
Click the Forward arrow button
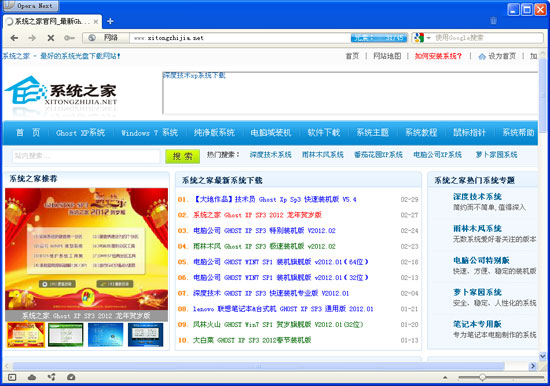[32, 38]
